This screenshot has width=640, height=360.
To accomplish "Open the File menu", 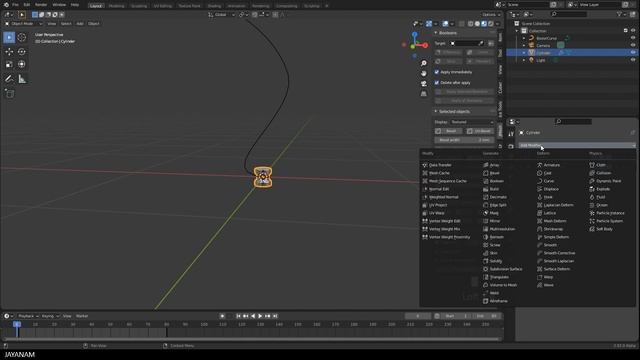I will point(15,5).
